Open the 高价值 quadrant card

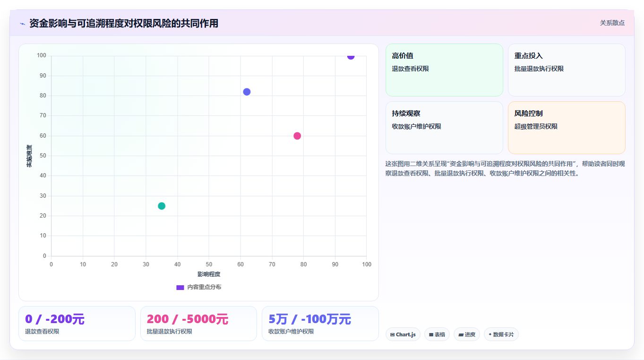(x=444, y=70)
